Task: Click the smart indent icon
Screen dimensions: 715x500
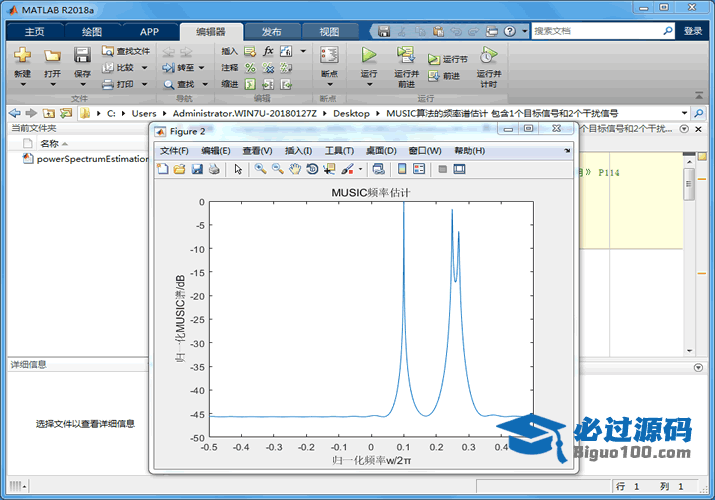Action: click(250, 84)
